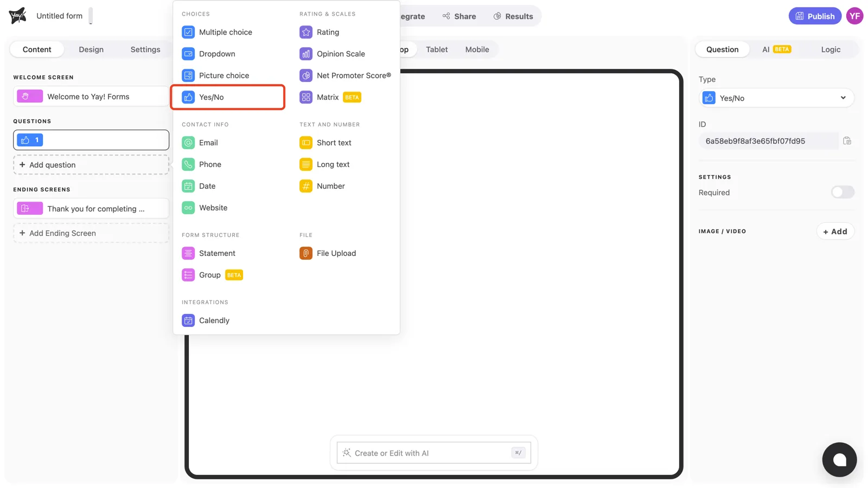This screenshot has width=868, height=488.
Task: Choose the Date question type
Action: tap(199, 186)
